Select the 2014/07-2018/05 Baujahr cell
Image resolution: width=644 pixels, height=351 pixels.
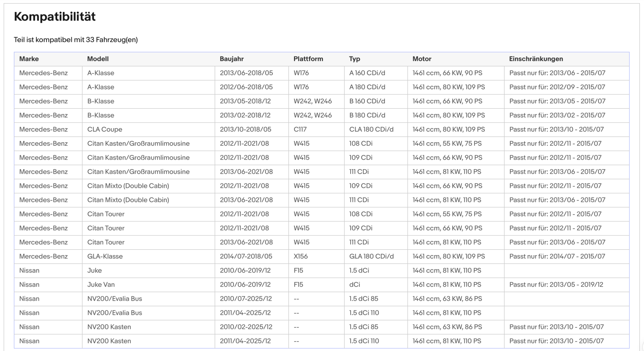click(246, 256)
